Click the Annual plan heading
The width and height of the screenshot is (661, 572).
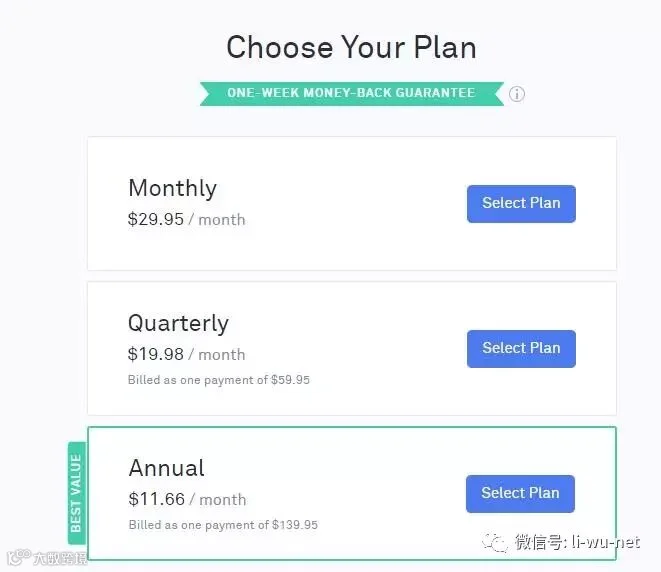tap(167, 468)
